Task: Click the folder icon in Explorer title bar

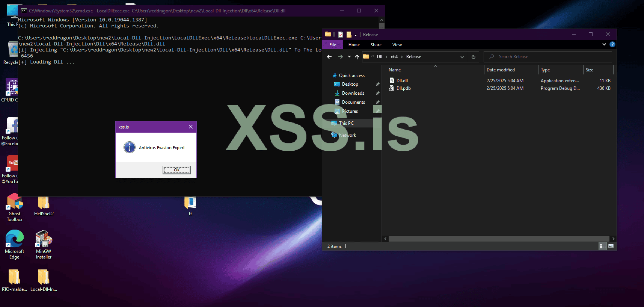Action: coord(328,34)
